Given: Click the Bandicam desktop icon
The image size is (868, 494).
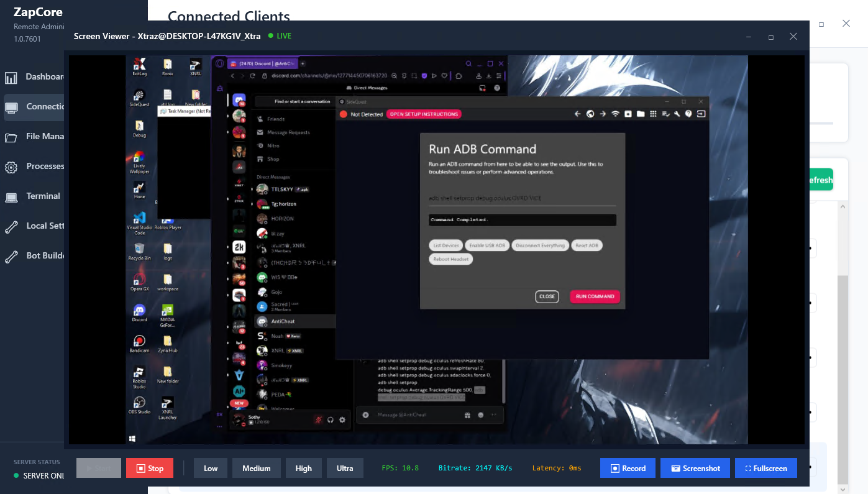Looking at the screenshot, I should (139, 344).
